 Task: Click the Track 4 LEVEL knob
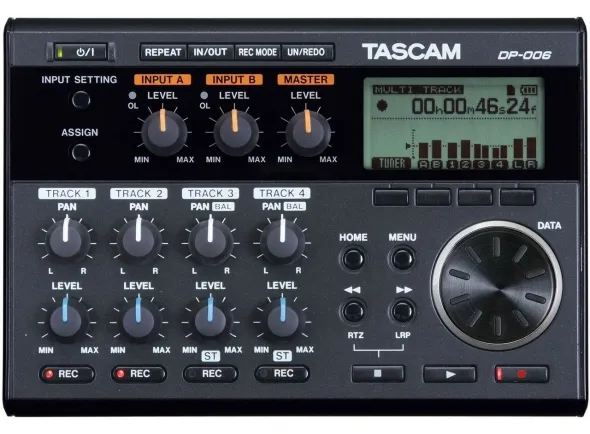click(282, 321)
